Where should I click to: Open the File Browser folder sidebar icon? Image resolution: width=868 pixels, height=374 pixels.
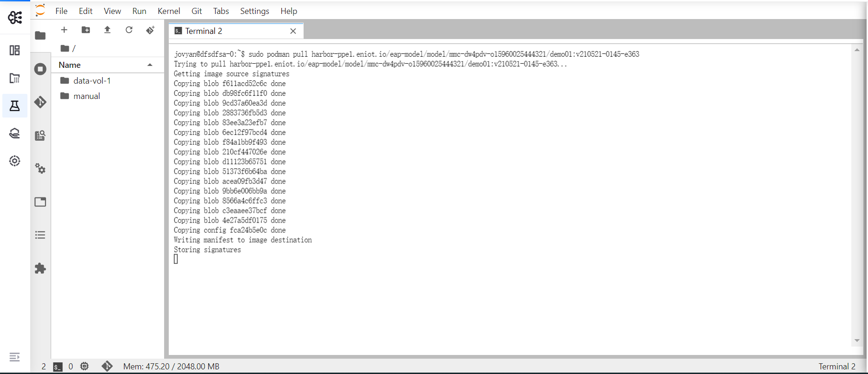[x=40, y=35]
